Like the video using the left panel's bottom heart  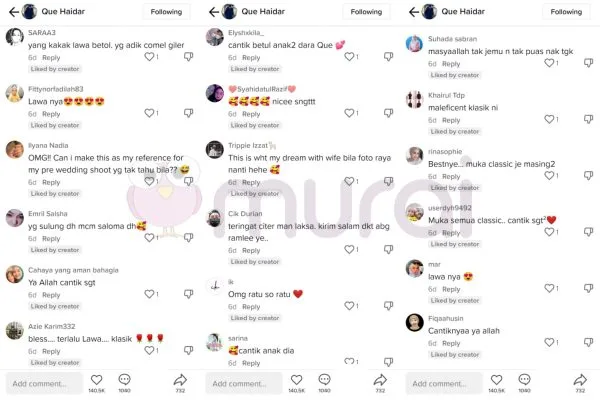pos(96,380)
